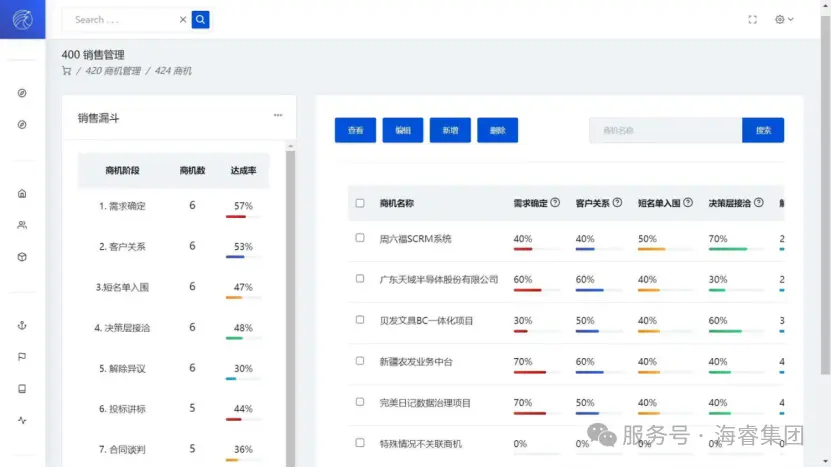Click the 删除 button

pos(498,130)
